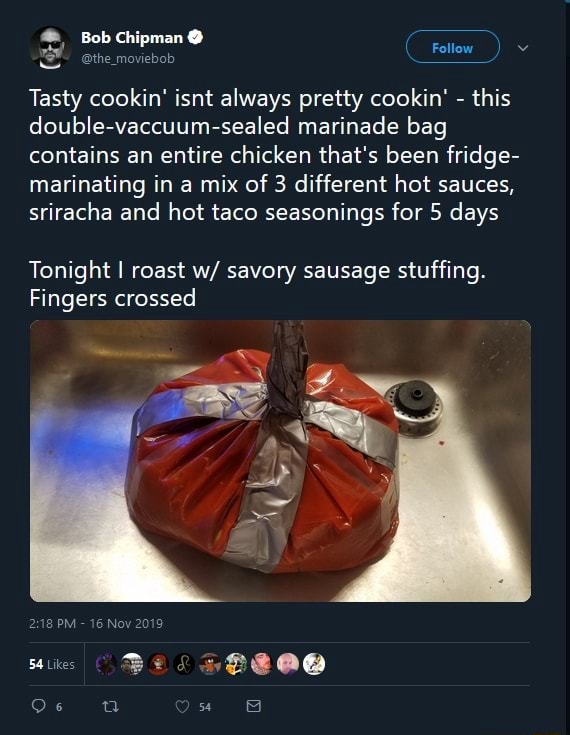Image resolution: width=570 pixels, height=735 pixels.
Task: Open the first liker's avatar
Action: [x=106, y=664]
